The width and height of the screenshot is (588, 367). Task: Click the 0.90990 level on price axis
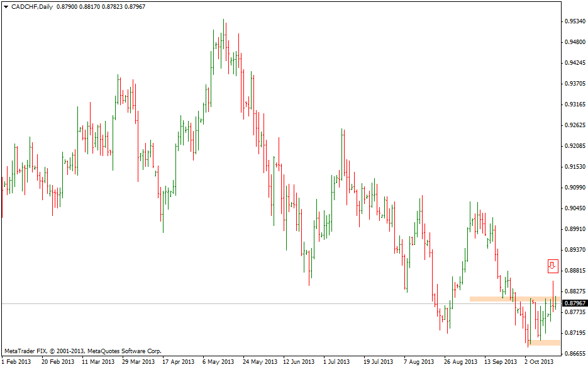click(x=574, y=188)
